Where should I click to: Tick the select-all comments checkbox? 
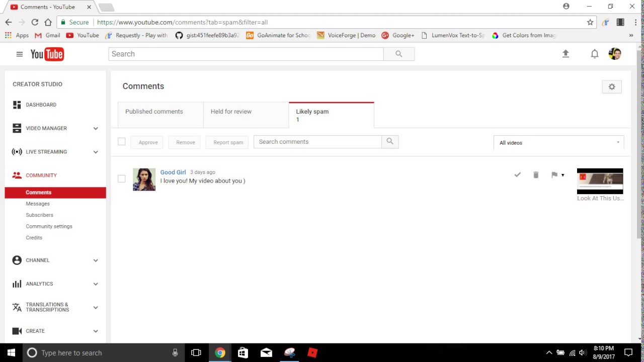click(x=121, y=142)
